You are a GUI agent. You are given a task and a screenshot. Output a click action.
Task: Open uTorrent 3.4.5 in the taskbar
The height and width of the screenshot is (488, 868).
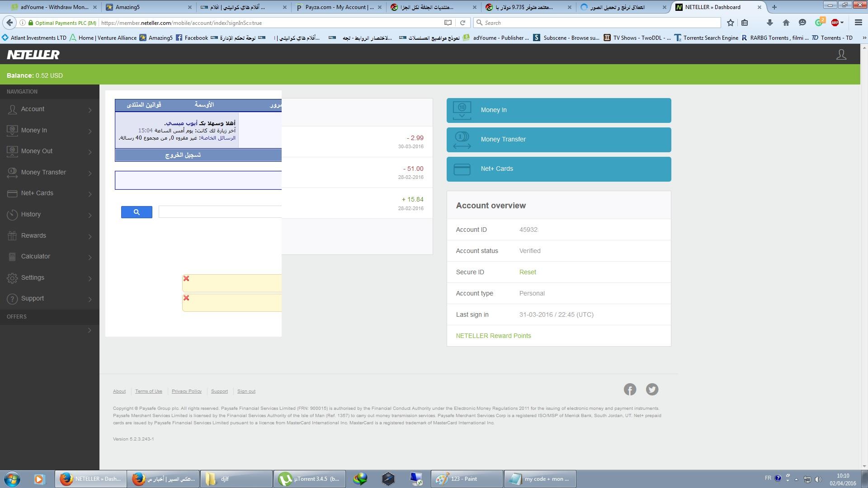pos(310,479)
